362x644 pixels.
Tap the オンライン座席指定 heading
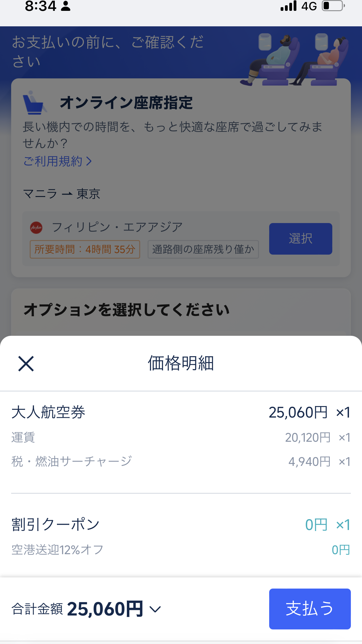coord(126,103)
